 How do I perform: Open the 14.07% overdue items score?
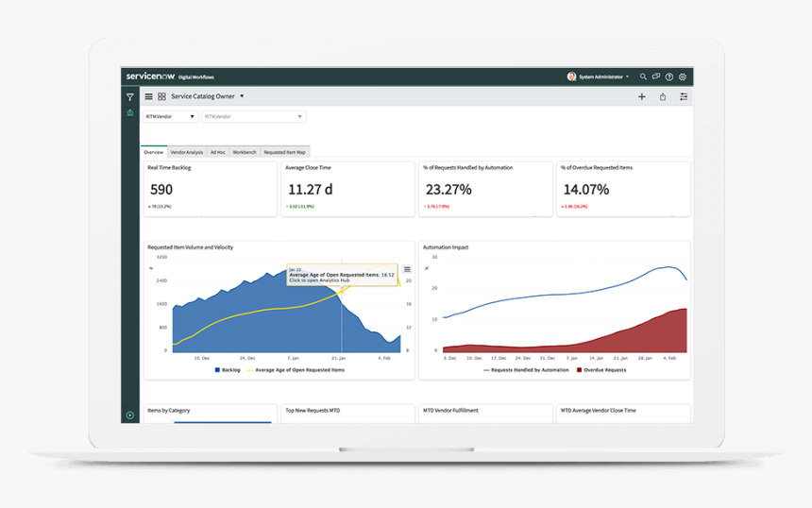pyautogui.click(x=586, y=190)
